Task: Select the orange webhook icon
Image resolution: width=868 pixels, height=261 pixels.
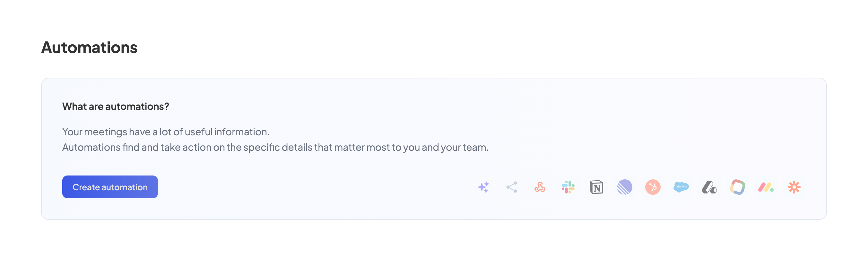Action: [540, 187]
